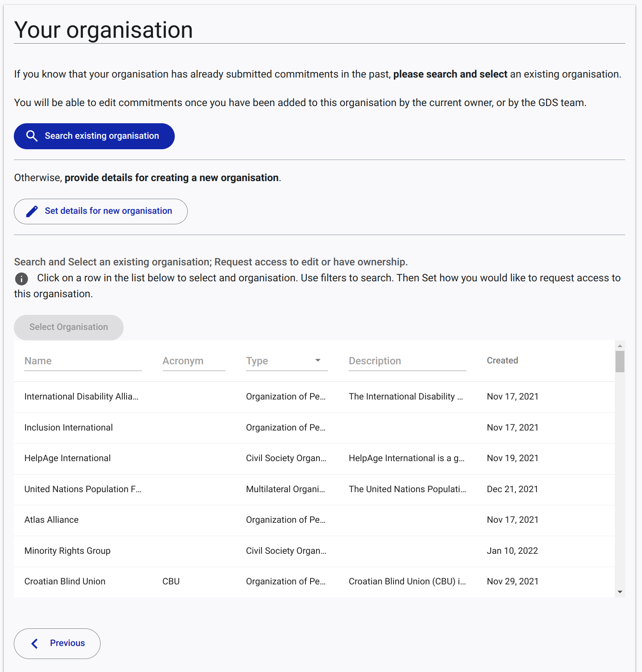Image resolution: width=642 pixels, height=672 pixels.
Task: Click the Croatian Blind Union (CBU) i... description
Action: click(407, 582)
